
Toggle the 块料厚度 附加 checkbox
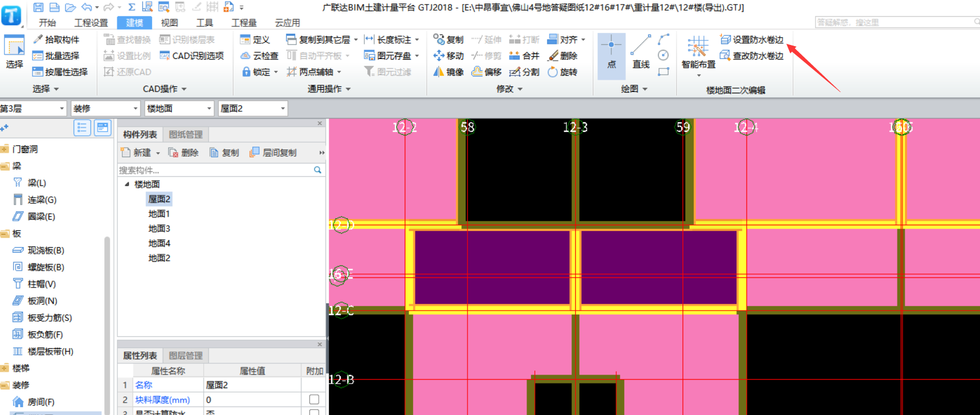tap(314, 399)
